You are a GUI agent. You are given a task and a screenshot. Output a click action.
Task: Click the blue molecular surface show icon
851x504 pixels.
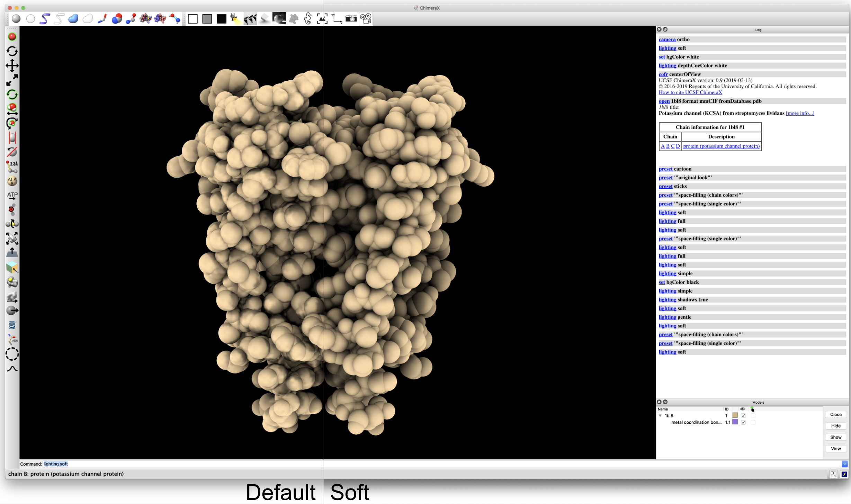point(73,18)
